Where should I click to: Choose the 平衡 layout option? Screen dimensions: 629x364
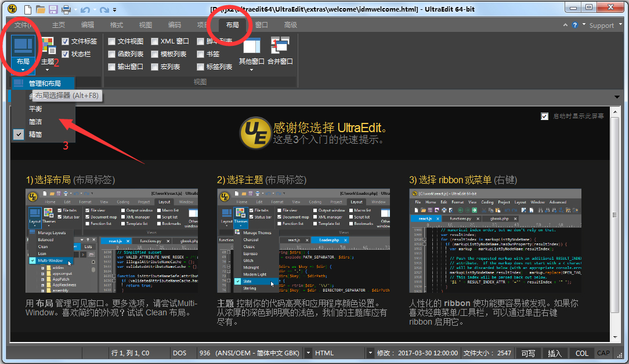(43, 109)
